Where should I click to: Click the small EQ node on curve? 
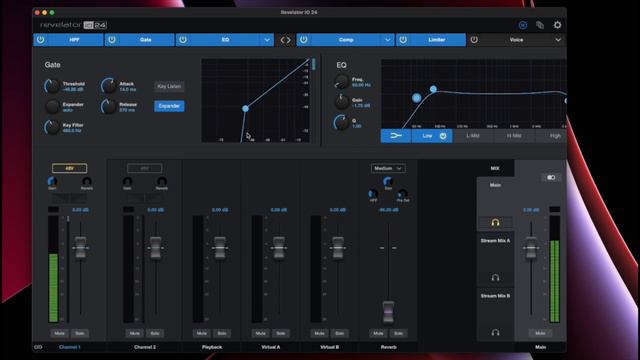click(x=433, y=89)
